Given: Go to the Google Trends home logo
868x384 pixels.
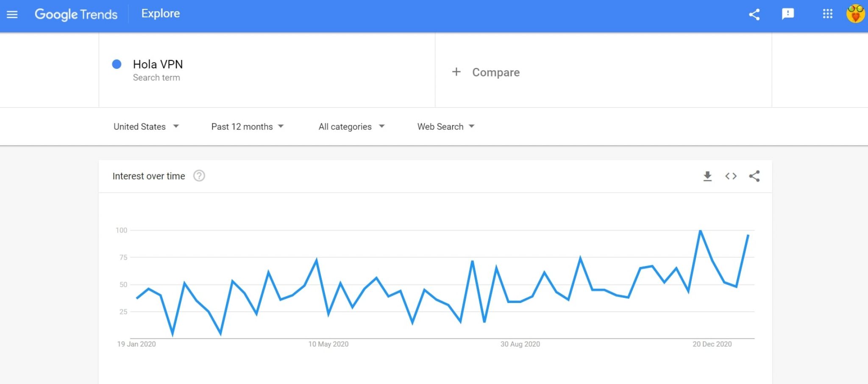Looking at the screenshot, I should pyautogui.click(x=76, y=14).
